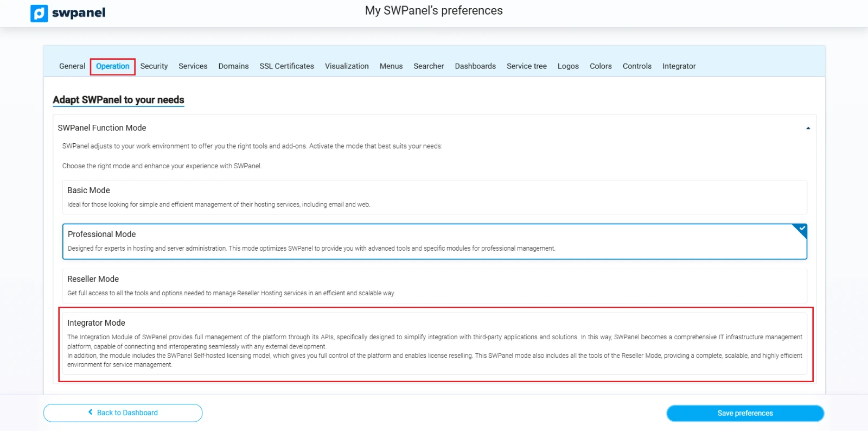This screenshot has width=868, height=431.
Task: Switch to the Visualization tab
Action: tap(347, 66)
